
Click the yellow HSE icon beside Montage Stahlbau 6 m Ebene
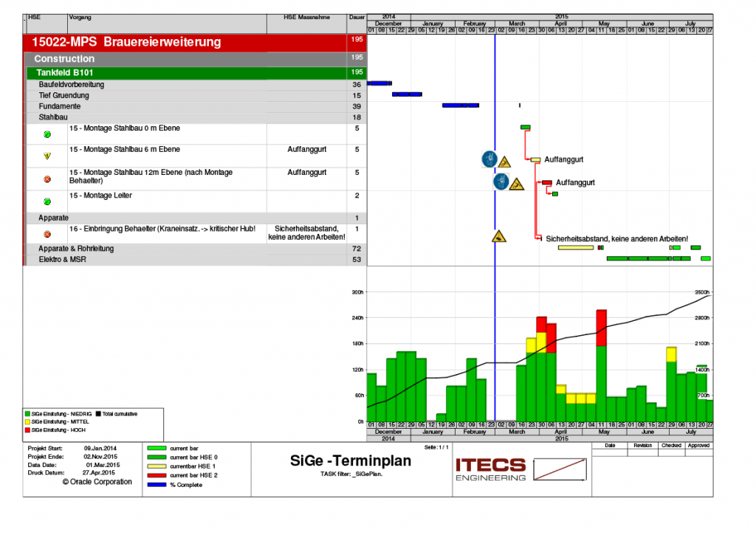click(x=46, y=156)
